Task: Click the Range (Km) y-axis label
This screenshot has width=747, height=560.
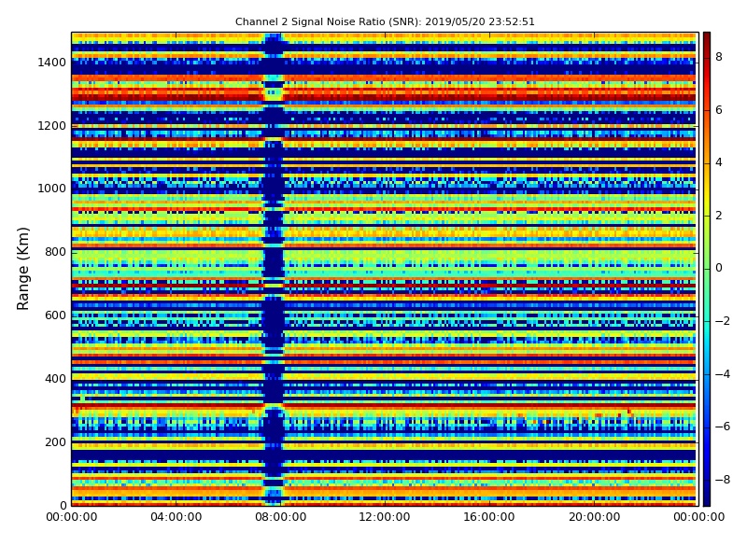Action: pos(22,269)
